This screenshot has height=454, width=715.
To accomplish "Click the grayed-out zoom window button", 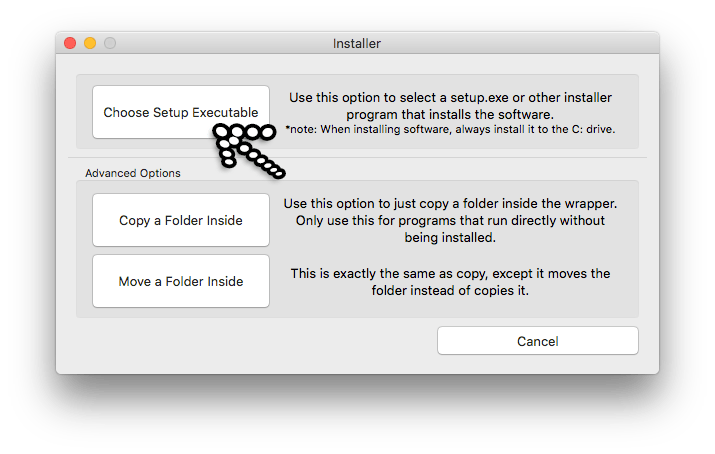I will pos(110,43).
